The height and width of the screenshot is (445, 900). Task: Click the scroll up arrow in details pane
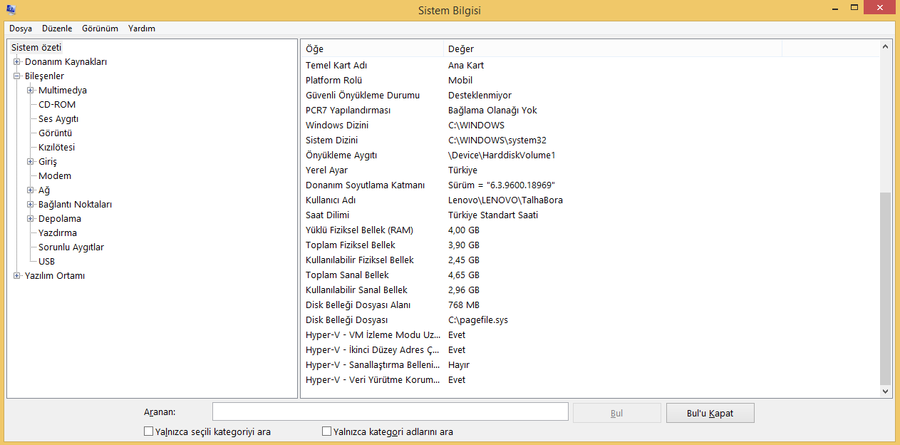(885, 48)
